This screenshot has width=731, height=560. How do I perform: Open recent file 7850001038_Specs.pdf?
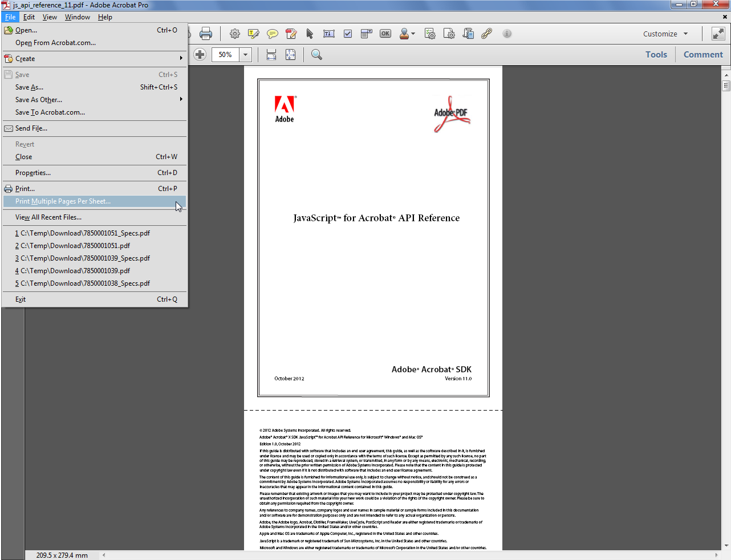[95, 283]
